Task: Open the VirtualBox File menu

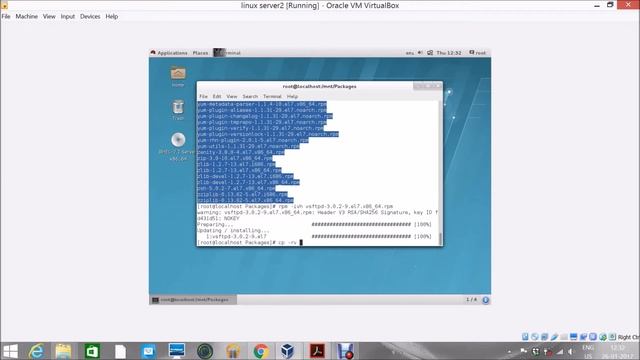Action: pos(6,16)
